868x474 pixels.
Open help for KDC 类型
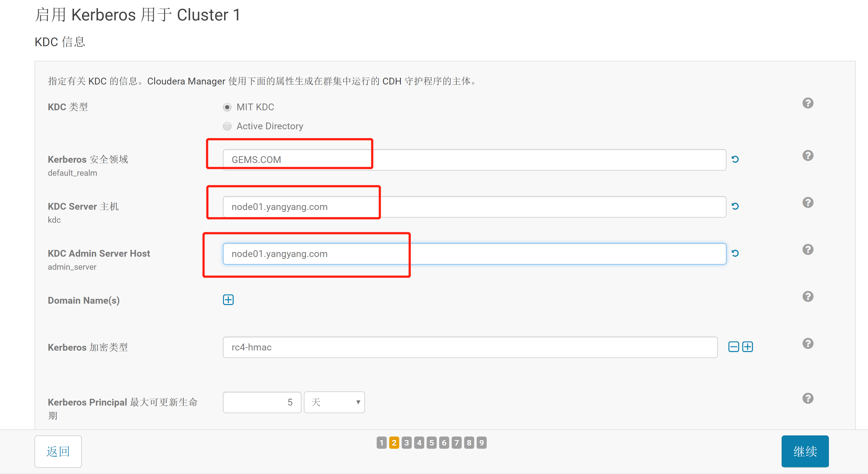point(808,103)
